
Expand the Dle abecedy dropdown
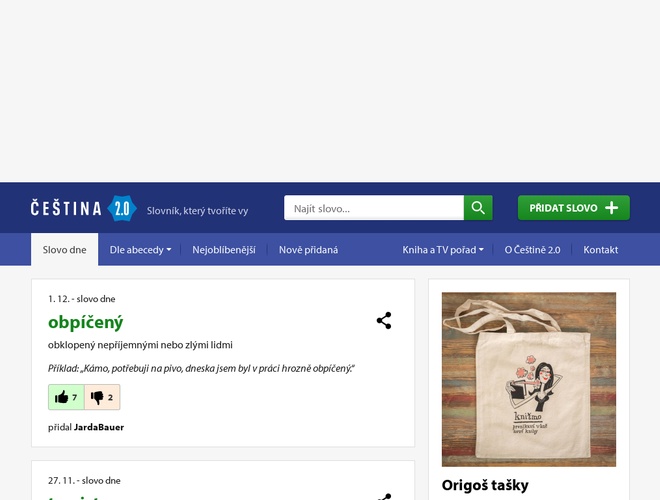coord(140,250)
